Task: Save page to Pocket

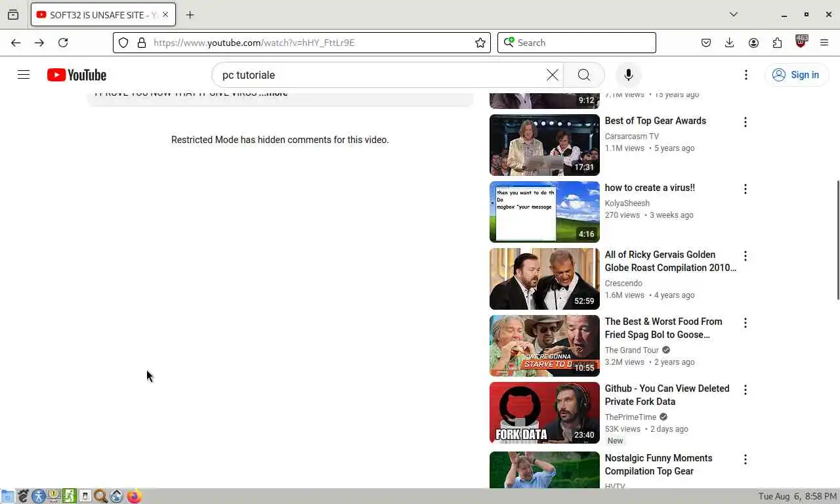Action: pyautogui.click(x=706, y=43)
